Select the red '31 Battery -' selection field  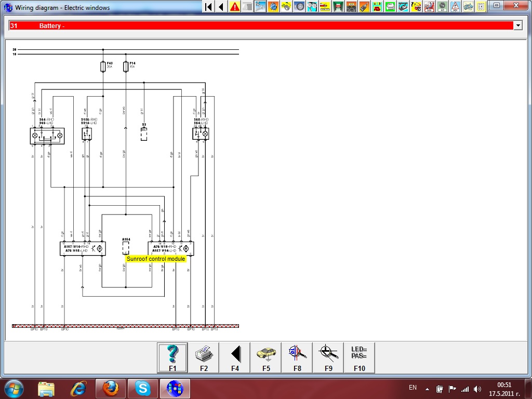point(260,25)
